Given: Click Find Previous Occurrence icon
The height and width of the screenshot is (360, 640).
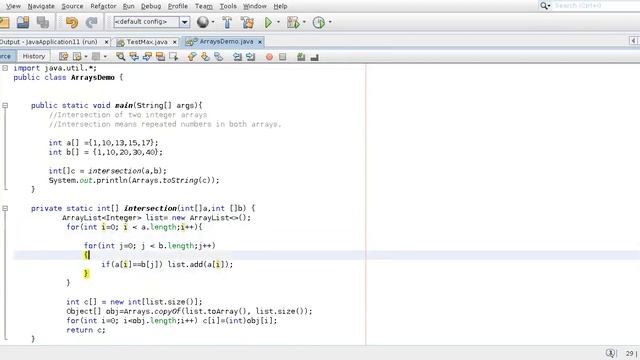Looking at the screenshot, I should tap(134, 57).
